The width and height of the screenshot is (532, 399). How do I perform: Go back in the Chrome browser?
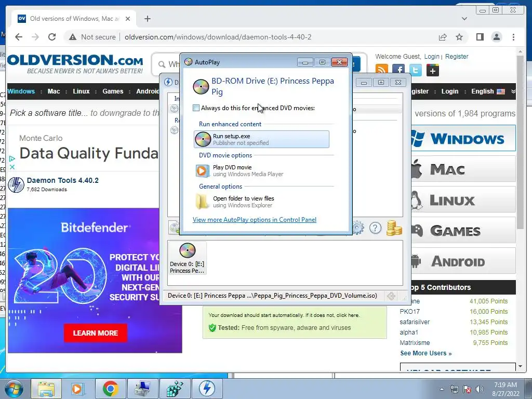click(19, 37)
